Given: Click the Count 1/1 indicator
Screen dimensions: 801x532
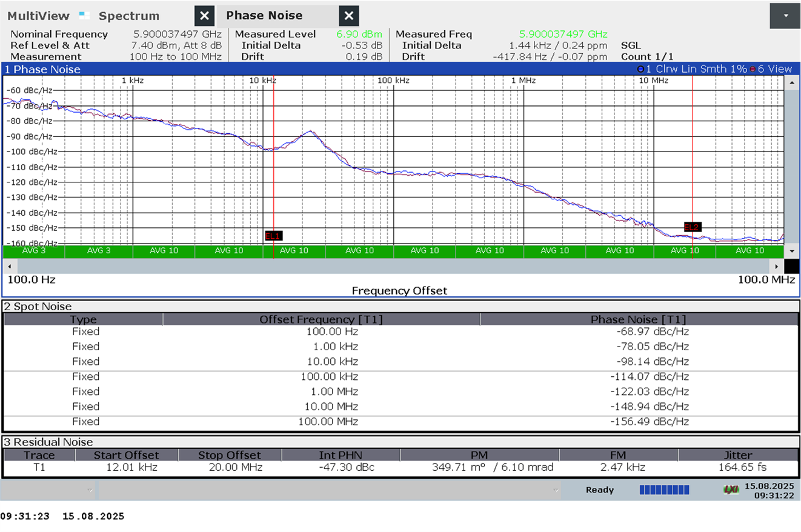Looking at the screenshot, I should tap(646, 57).
